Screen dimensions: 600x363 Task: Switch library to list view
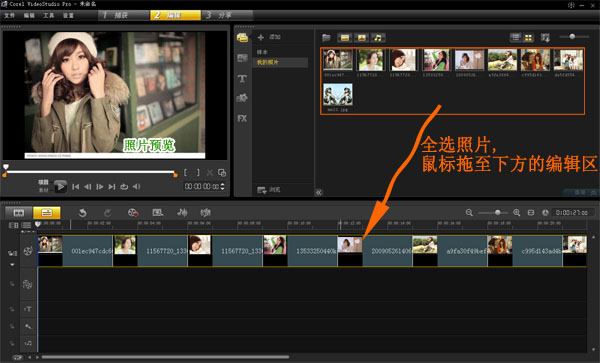(516, 37)
